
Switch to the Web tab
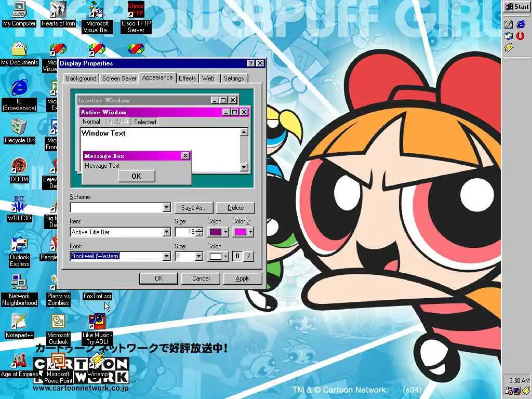coord(208,78)
